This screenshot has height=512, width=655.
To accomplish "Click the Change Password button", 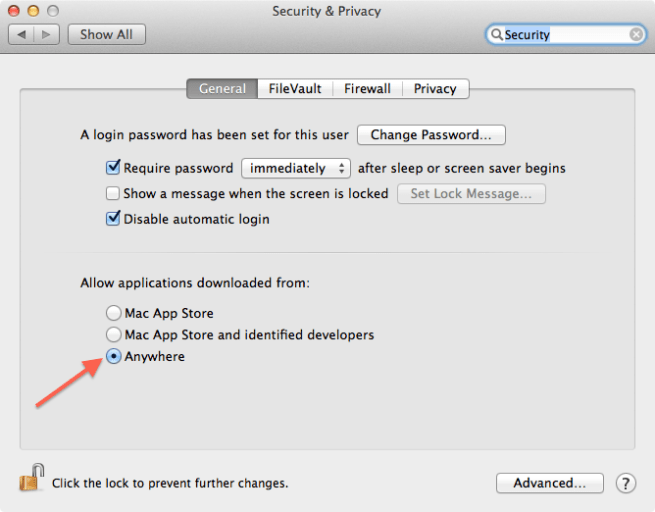I will coord(431,135).
